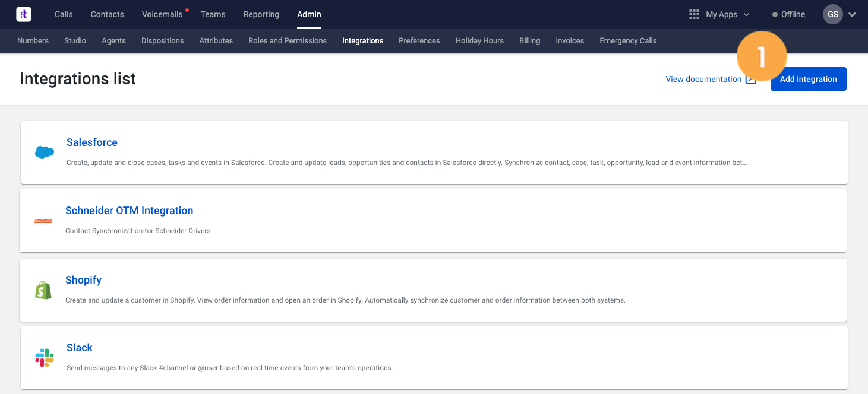Click the Offline status indicator
The height and width of the screenshot is (394, 868).
788,14
